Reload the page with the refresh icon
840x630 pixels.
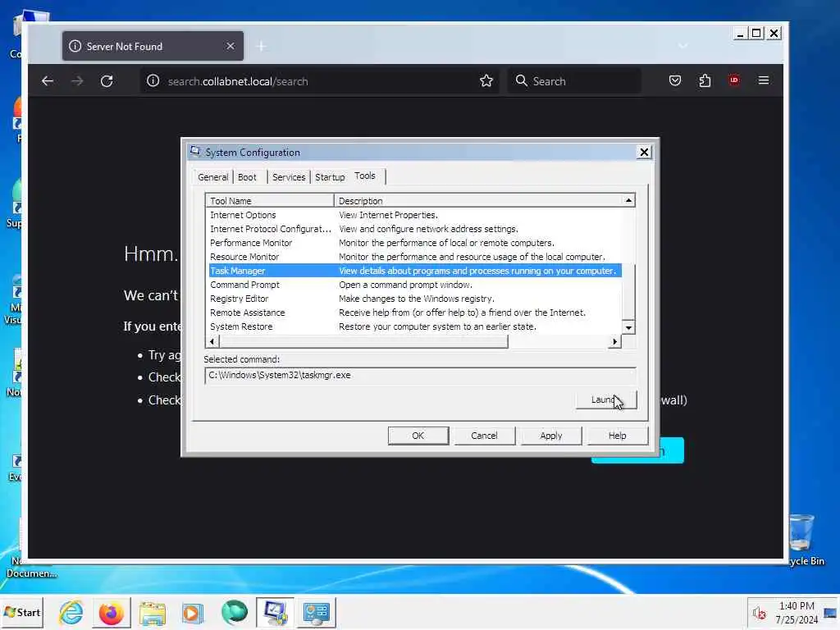[107, 81]
